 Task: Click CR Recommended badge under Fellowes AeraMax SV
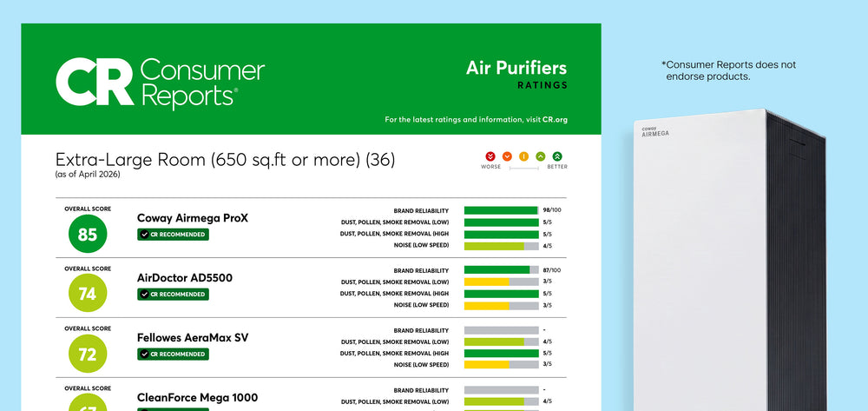pyautogui.click(x=174, y=354)
